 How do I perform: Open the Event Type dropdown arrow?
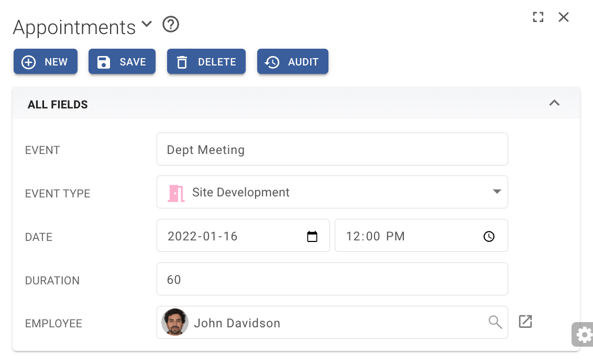pyautogui.click(x=497, y=192)
